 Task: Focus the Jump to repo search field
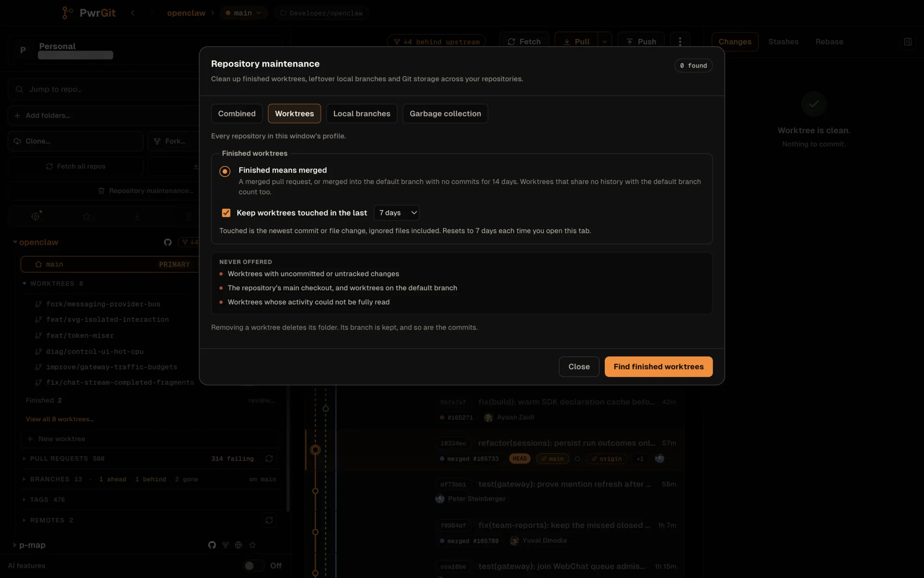coord(104,89)
